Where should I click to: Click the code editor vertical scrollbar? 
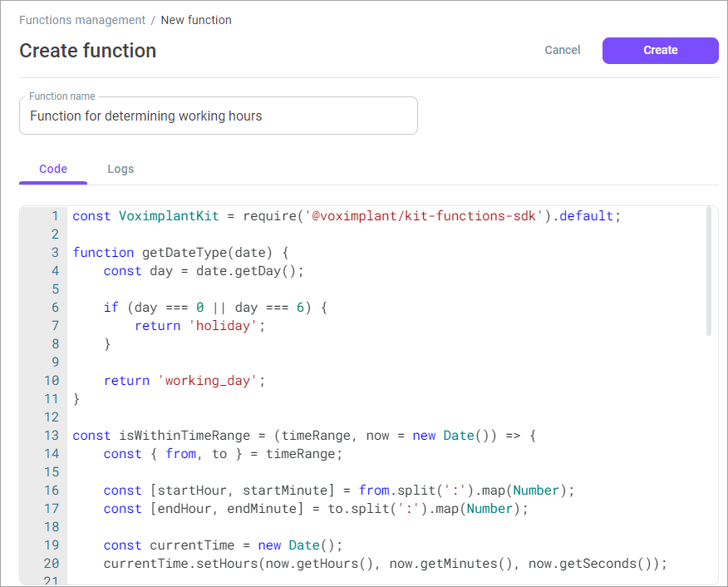pos(709,271)
